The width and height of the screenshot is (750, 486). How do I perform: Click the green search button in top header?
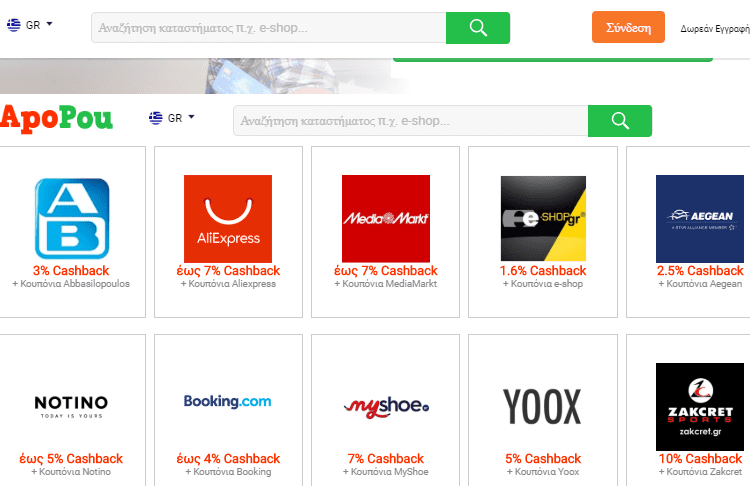click(478, 28)
